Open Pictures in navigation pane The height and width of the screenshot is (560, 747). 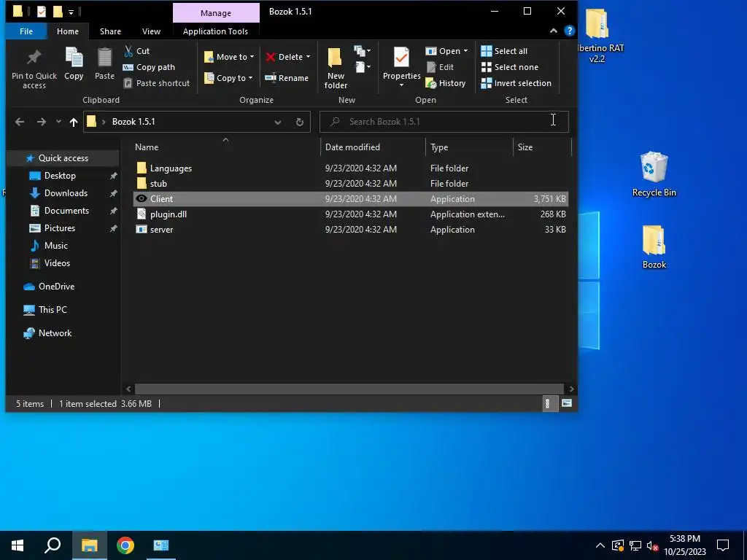pos(60,228)
